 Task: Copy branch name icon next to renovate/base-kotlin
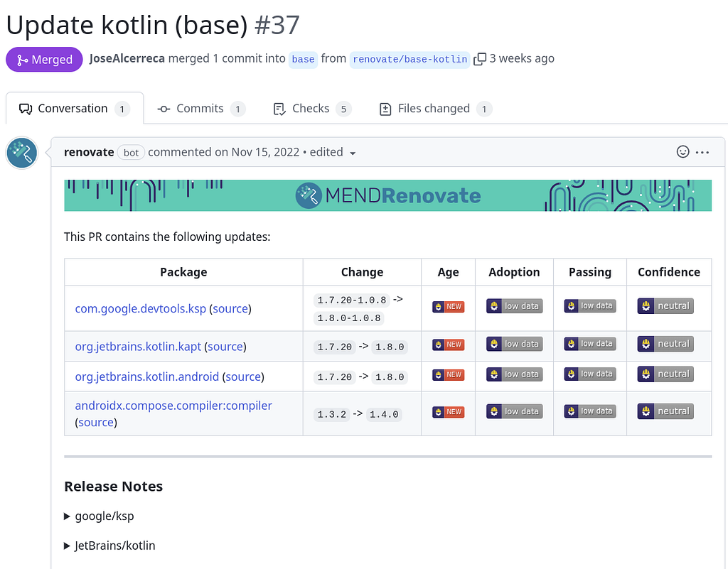click(x=480, y=59)
